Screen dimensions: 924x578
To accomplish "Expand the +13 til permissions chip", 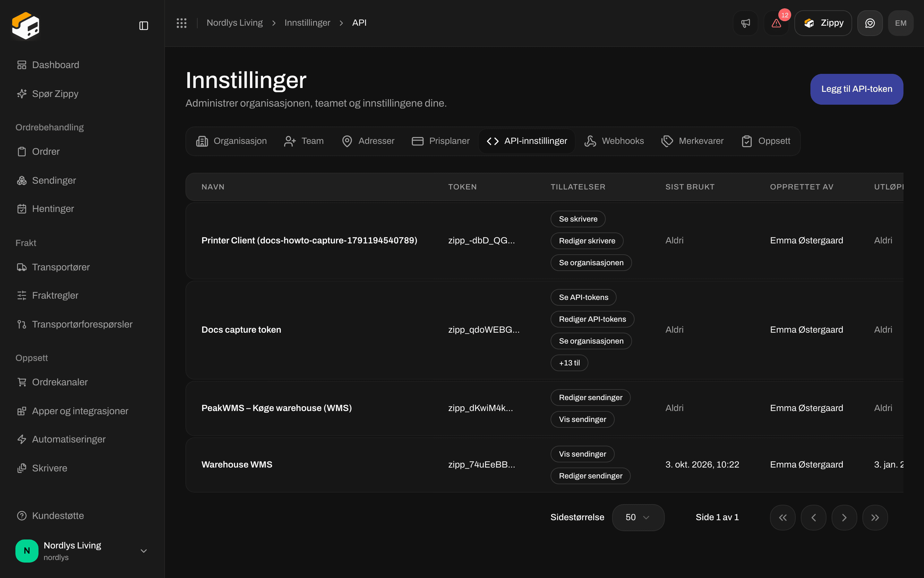I will 569,363.
